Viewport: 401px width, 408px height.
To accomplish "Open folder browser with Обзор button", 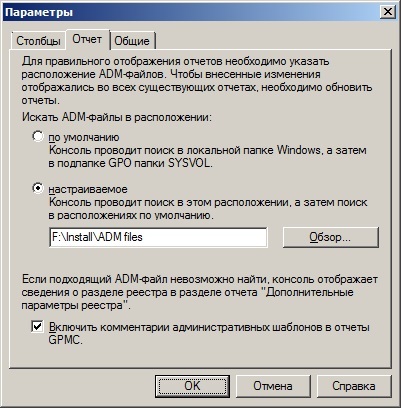I will coord(330,237).
